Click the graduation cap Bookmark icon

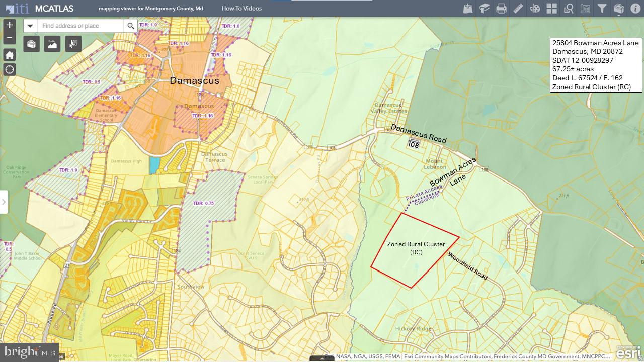pos(485,9)
